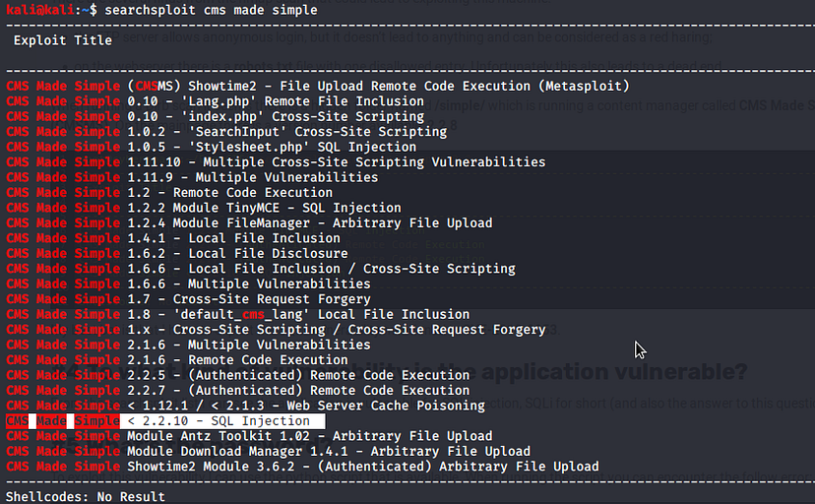Select the Module Antz Toolkit 1.02 row
The width and height of the screenshot is (815, 504).
click(249, 436)
